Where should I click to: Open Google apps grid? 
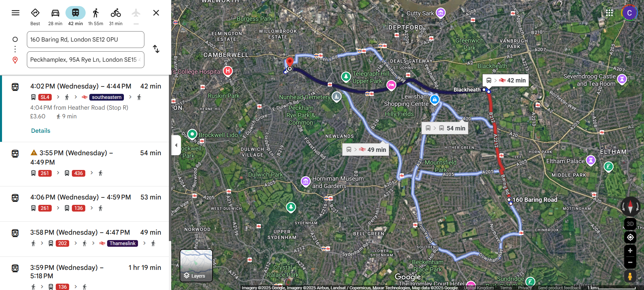pos(609,13)
